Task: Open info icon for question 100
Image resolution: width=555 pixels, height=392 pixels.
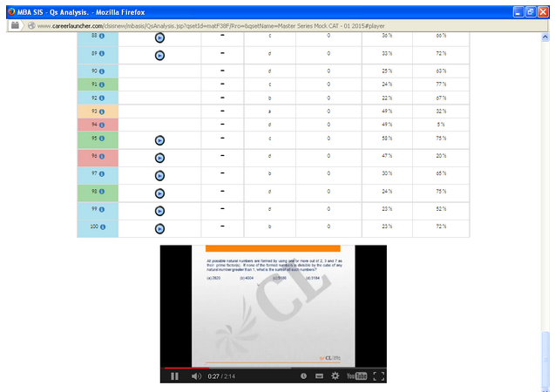Action: pyautogui.click(x=103, y=226)
